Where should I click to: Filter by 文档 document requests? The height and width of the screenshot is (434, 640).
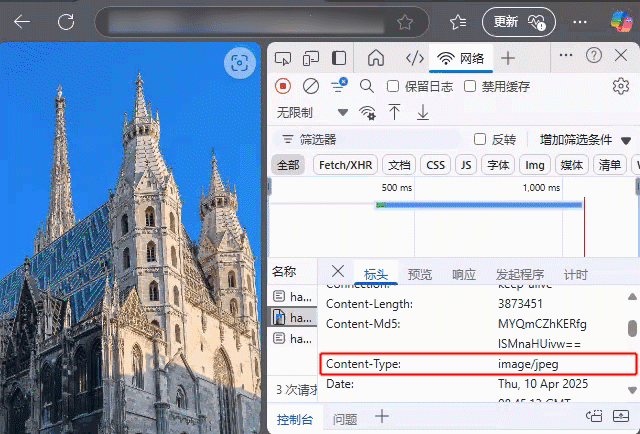pyautogui.click(x=399, y=165)
